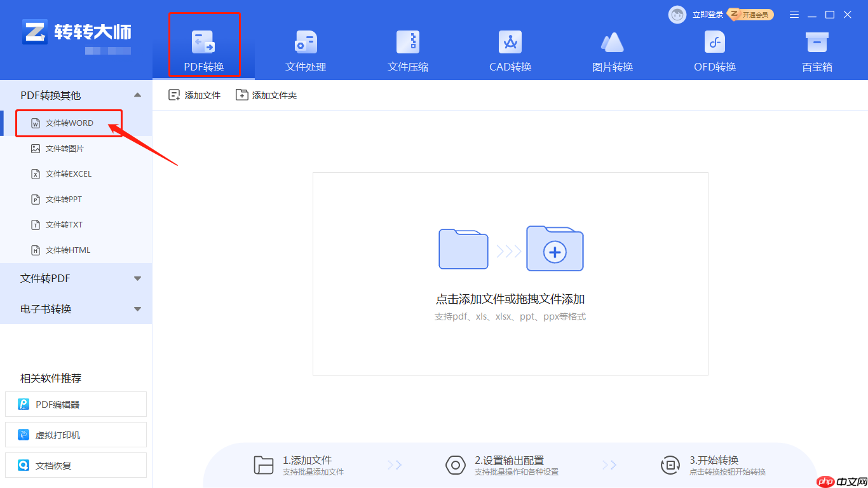This screenshot has width=868, height=488.
Task: Click the PPT icon beside 文件转PPT
Action: [x=36, y=200]
